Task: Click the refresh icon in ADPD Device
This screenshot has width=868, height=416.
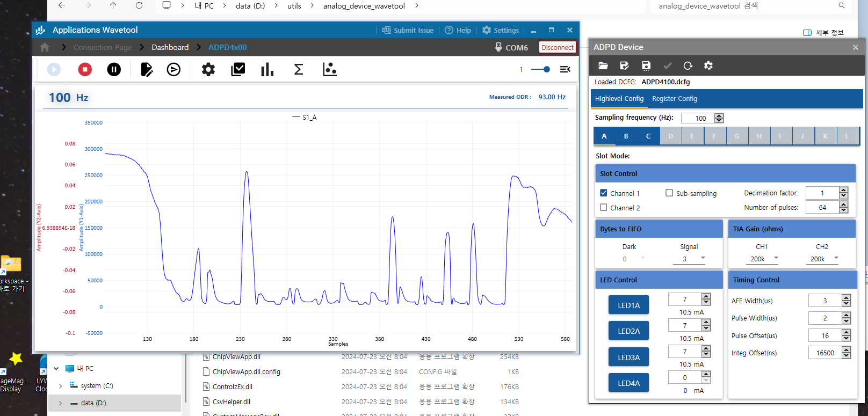Action: coord(688,65)
